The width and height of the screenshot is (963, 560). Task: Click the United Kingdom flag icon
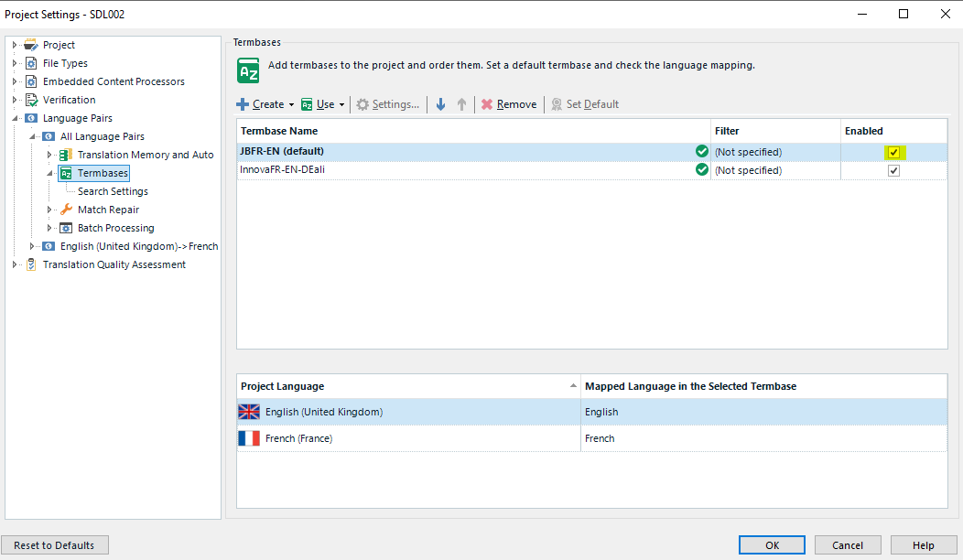[249, 412]
